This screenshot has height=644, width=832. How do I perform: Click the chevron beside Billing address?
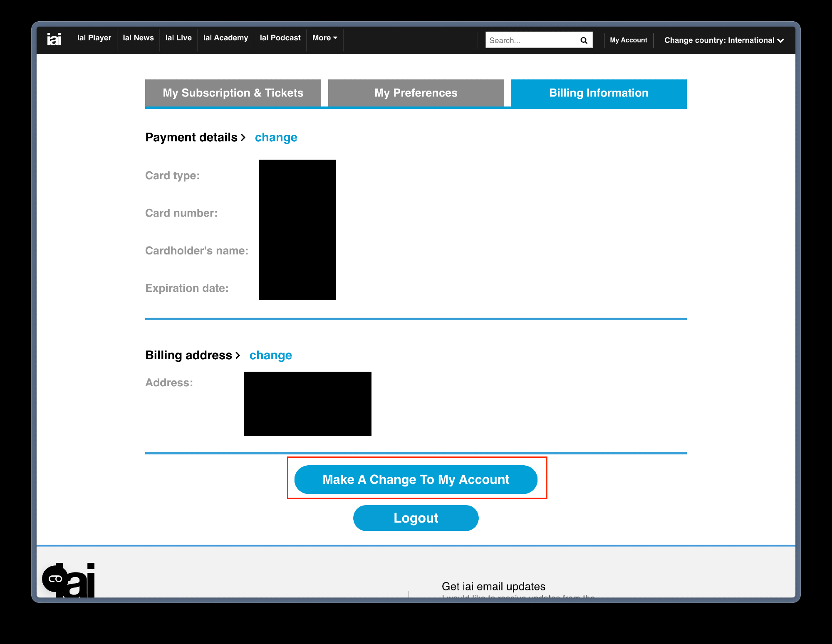tap(238, 355)
